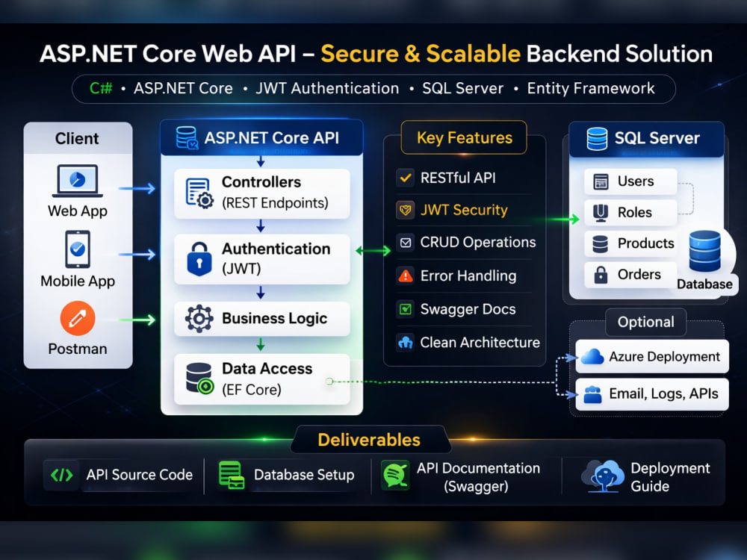Click SQL Server in the subtitle bar
The image size is (747, 560).
tap(462, 89)
